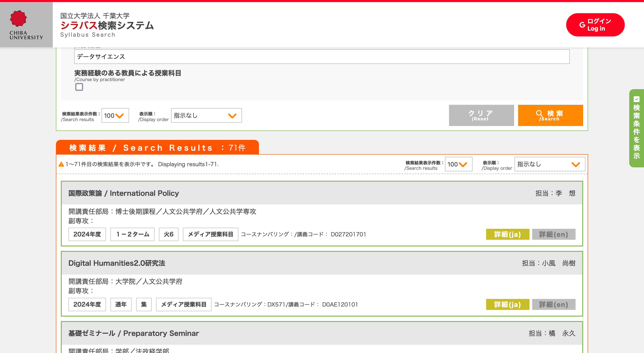
Task: Expand the upper Display order dropdown
Action: coord(206,116)
